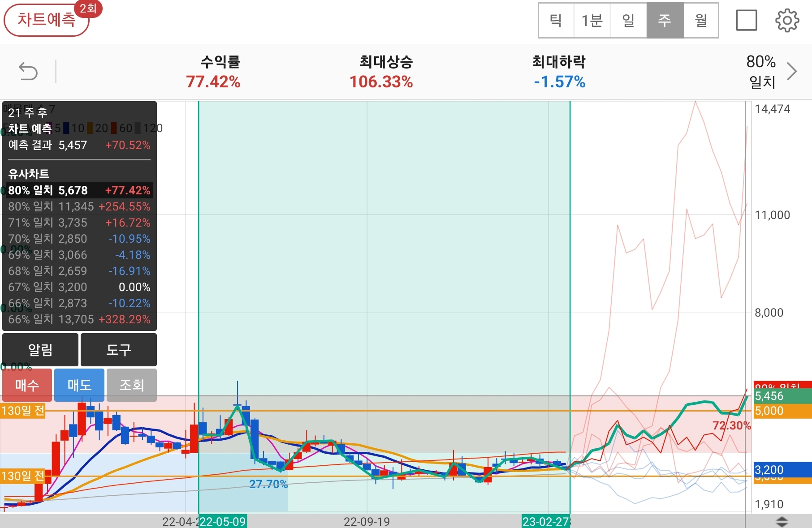
Task: Select similar chart row 71% 일치 3,735
Action: click(x=79, y=223)
